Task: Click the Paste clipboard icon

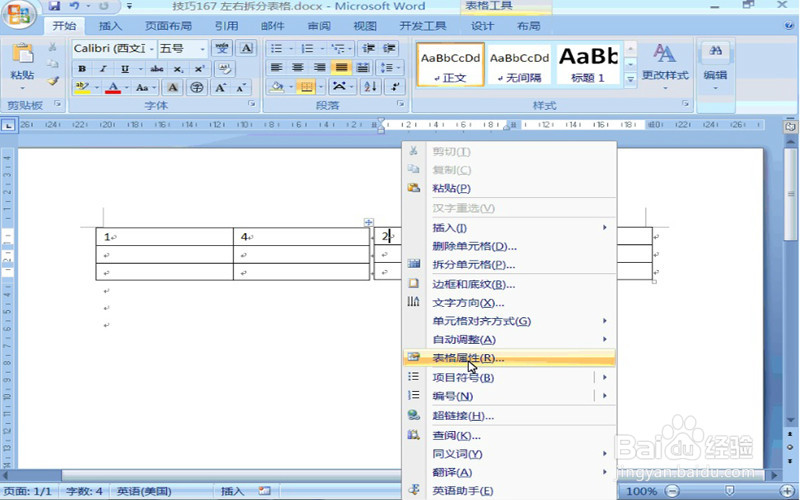Action: pyautogui.click(x=22, y=54)
